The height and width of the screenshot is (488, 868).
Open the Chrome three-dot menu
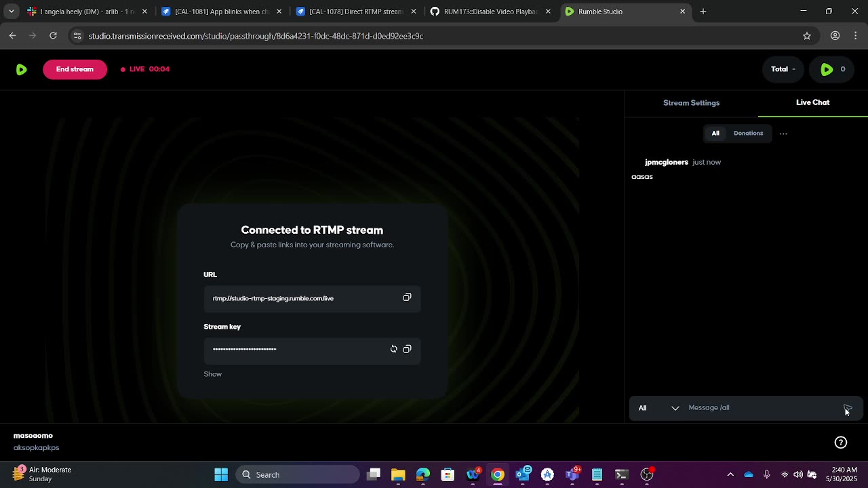pyautogui.click(x=856, y=36)
